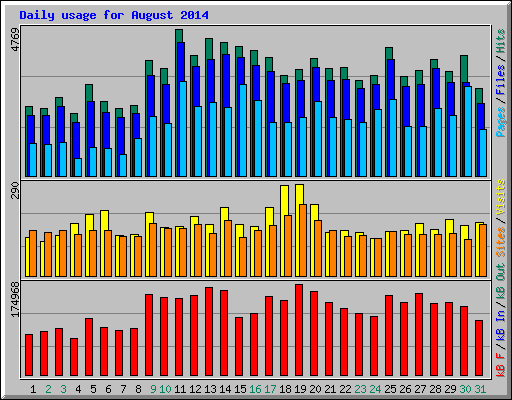Click the red kB bar for day 4
The image size is (512, 400).
[x=74, y=357]
